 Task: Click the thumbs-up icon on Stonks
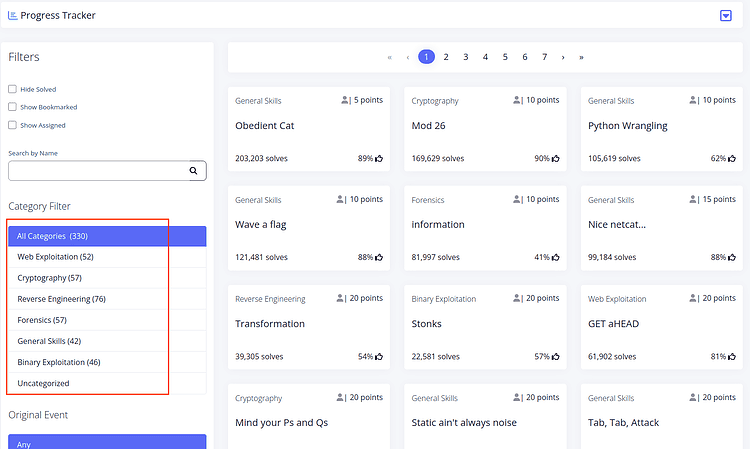click(555, 356)
